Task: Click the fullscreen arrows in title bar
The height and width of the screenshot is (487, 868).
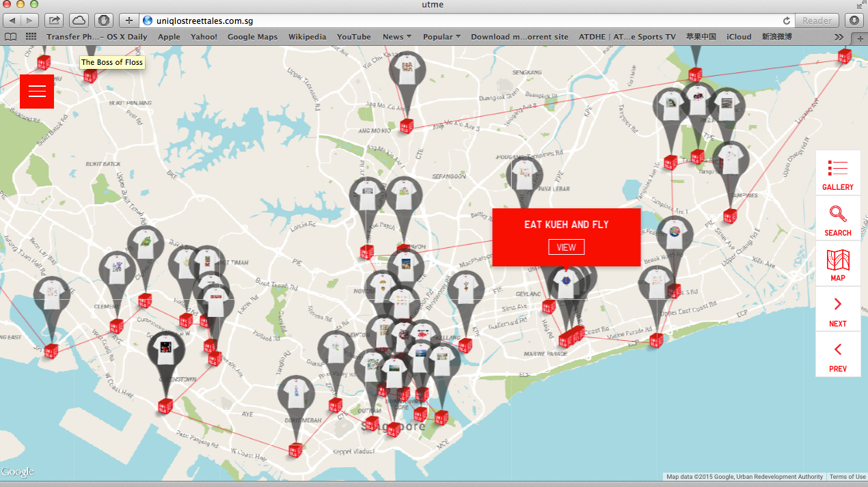Action: (x=860, y=5)
